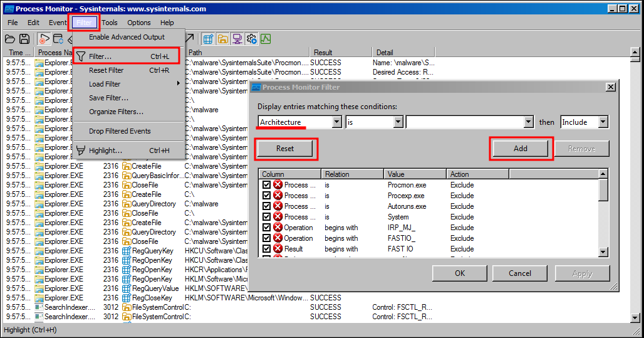The width and height of the screenshot is (644, 338).
Task: Click red exclude icon on System row
Action: coord(278,217)
